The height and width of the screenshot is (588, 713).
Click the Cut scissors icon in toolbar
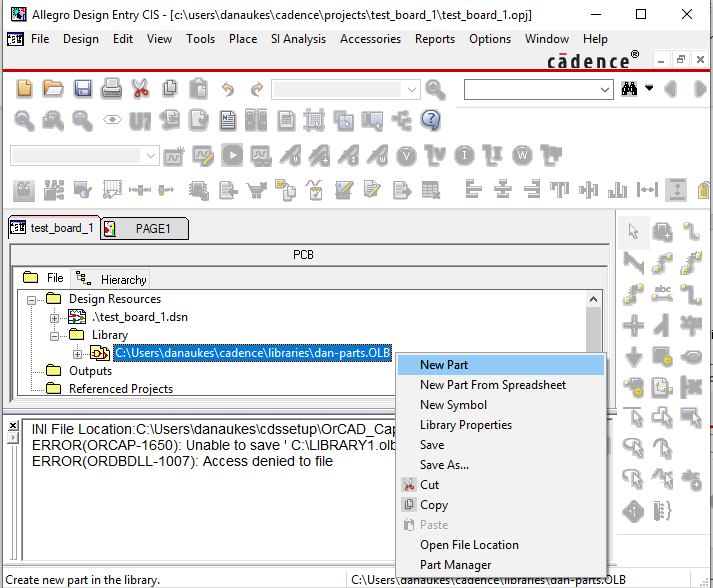(x=141, y=88)
